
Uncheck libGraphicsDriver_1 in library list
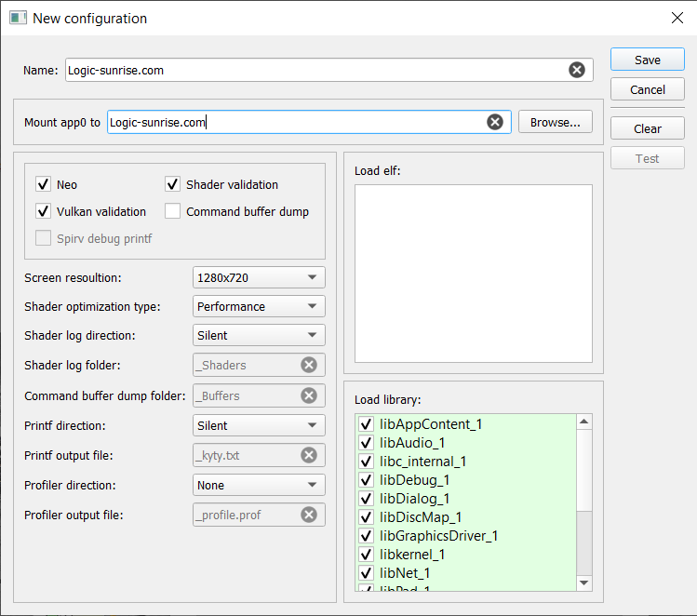coord(366,536)
